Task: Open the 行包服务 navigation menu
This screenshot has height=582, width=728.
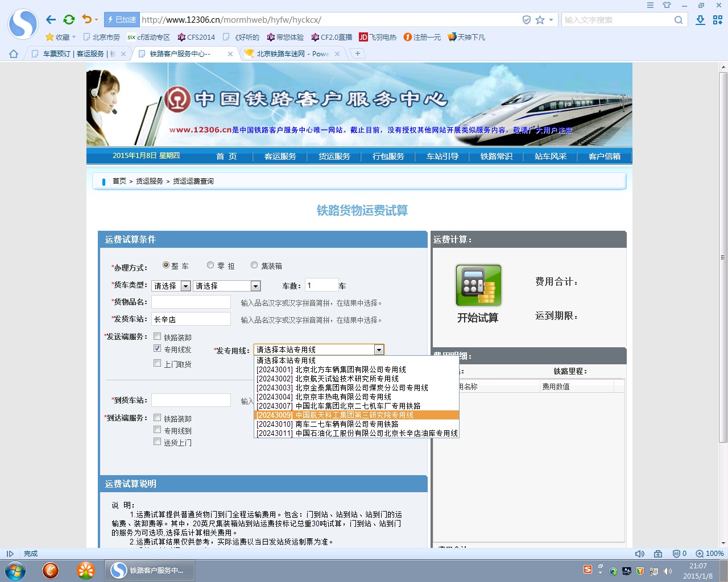Action: (x=388, y=156)
